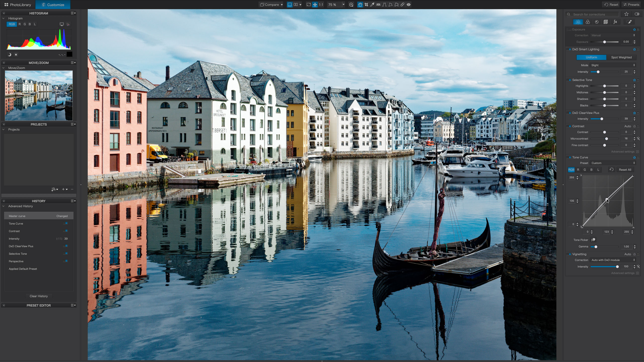
Task: Click the Local Adjustments zoom-plus circle icon
Action: (x=351, y=5)
